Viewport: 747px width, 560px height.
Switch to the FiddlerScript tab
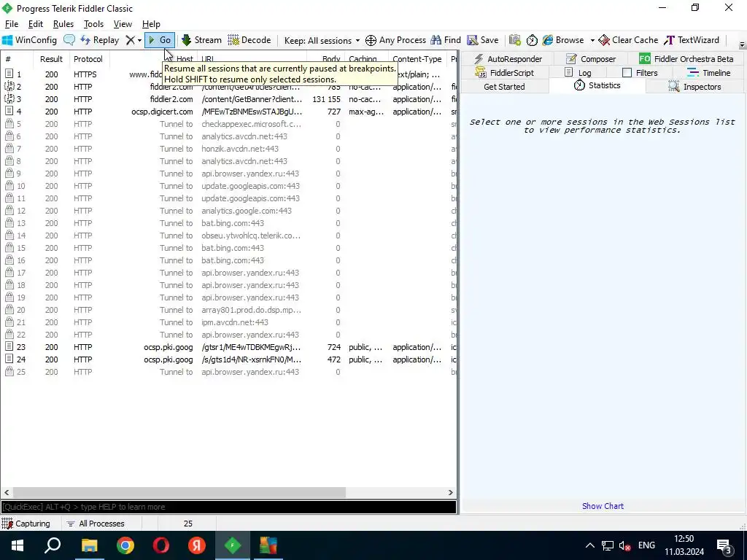click(505, 73)
